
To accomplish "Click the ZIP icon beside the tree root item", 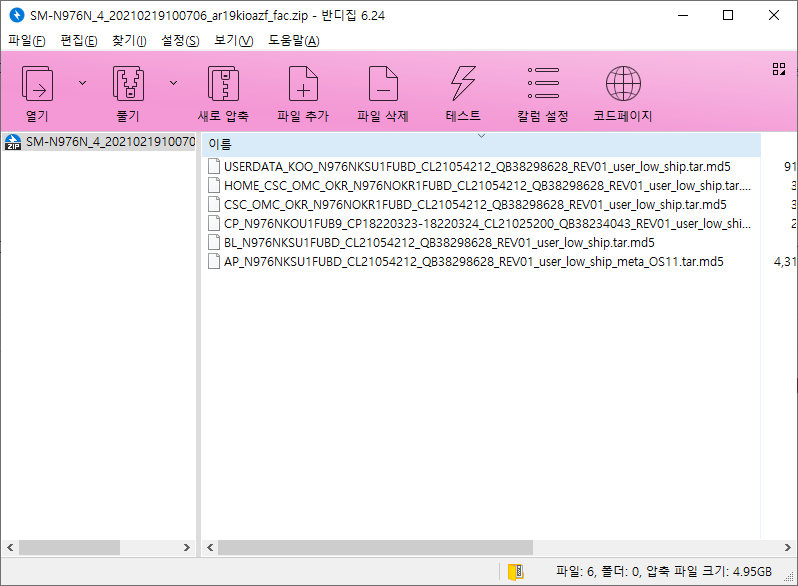I will pyautogui.click(x=13, y=142).
